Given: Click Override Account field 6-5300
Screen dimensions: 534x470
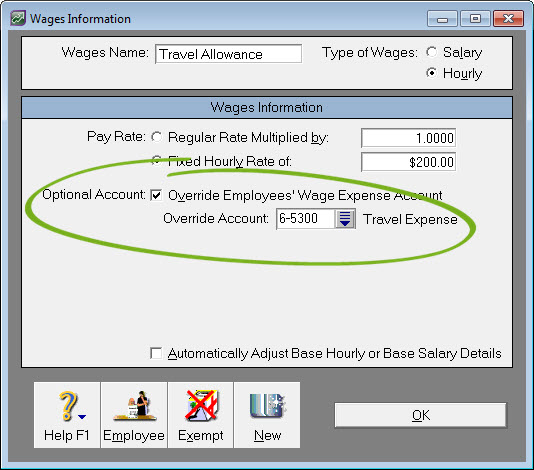Looking at the screenshot, I should [305, 219].
